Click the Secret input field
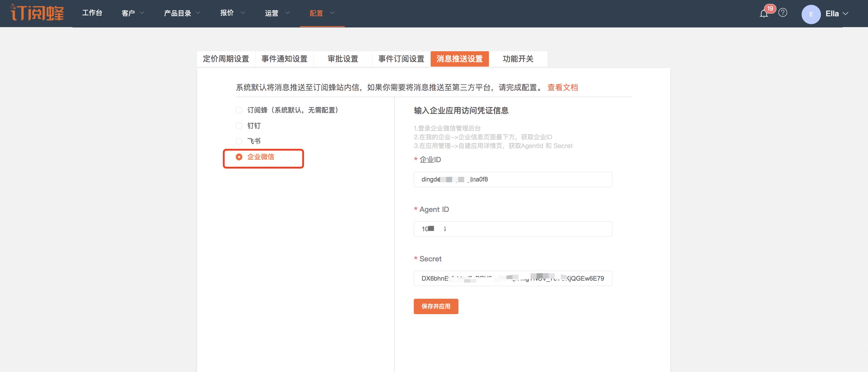Screen dimensions: 868x372 pyautogui.click(x=512, y=279)
